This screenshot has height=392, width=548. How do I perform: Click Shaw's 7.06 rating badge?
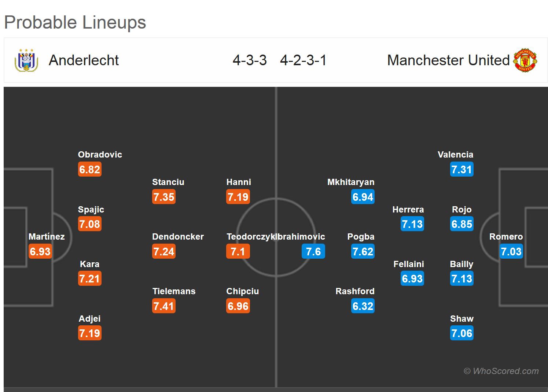click(461, 333)
